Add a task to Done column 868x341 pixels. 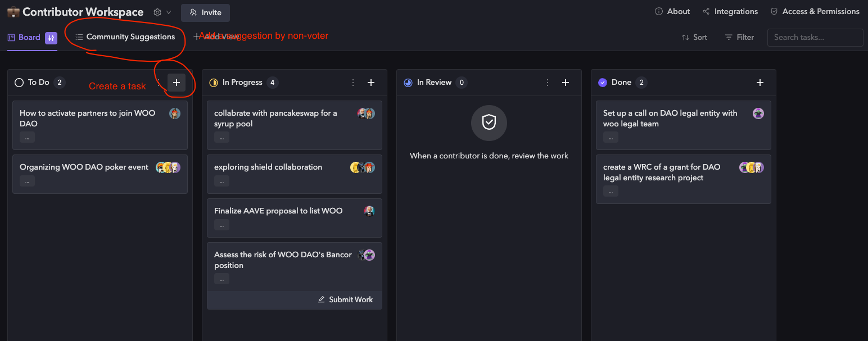760,83
